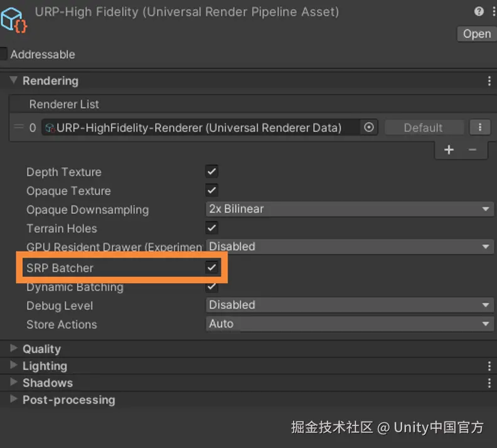Open the Rendering section kebab menu
Screen dimensions: 497x448
[489, 81]
